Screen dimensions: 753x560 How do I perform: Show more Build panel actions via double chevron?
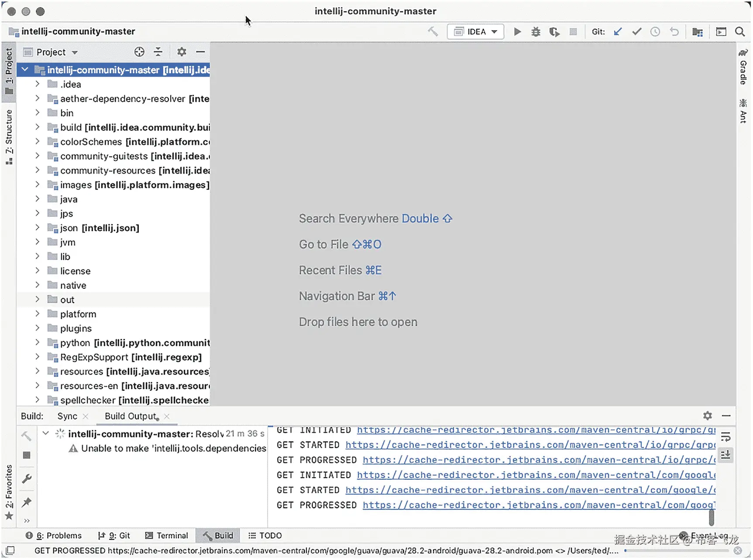click(x=27, y=520)
